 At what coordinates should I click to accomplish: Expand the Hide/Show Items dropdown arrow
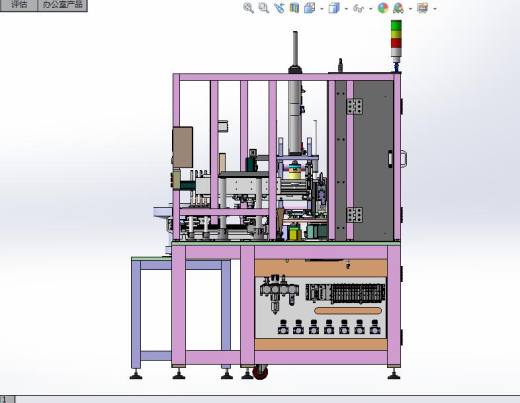tap(371, 9)
